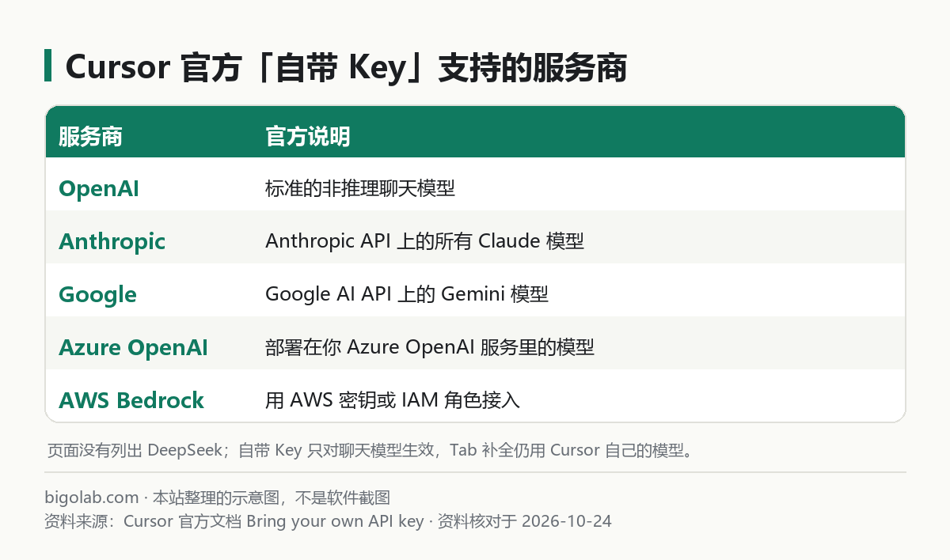
Task: Click the "资料来源" source line
Action: point(329,521)
